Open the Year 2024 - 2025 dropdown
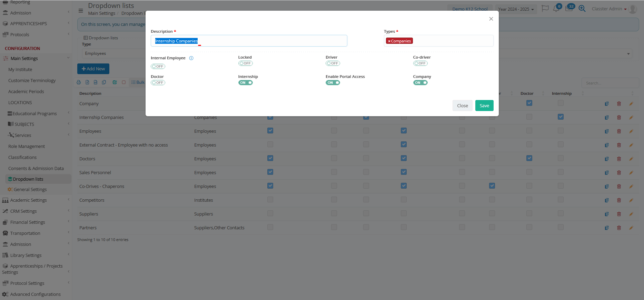 pos(516,9)
